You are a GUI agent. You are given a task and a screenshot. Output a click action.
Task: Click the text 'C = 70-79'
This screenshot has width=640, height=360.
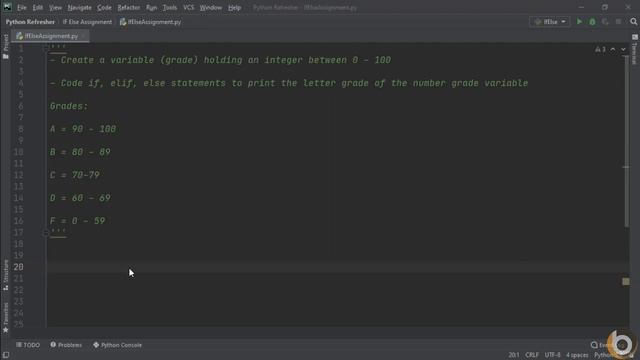(75, 175)
